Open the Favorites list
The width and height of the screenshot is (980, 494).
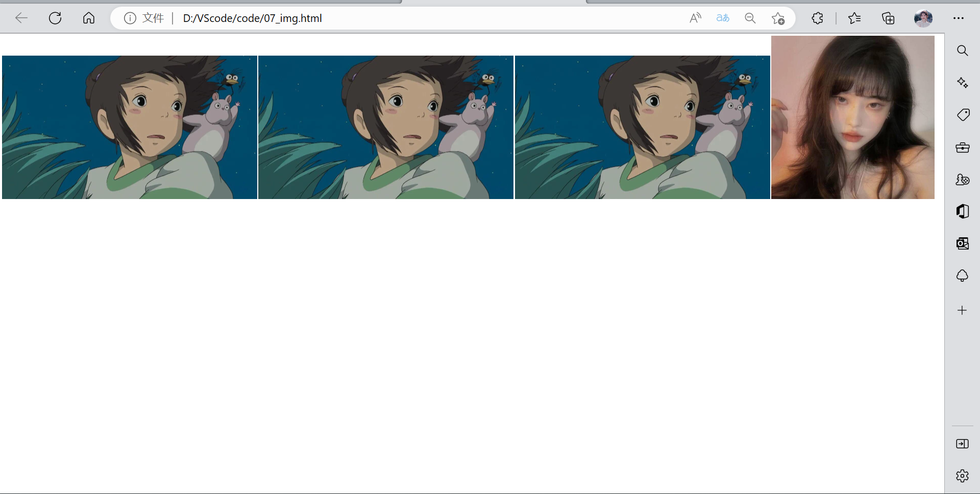click(x=854, y=18)
